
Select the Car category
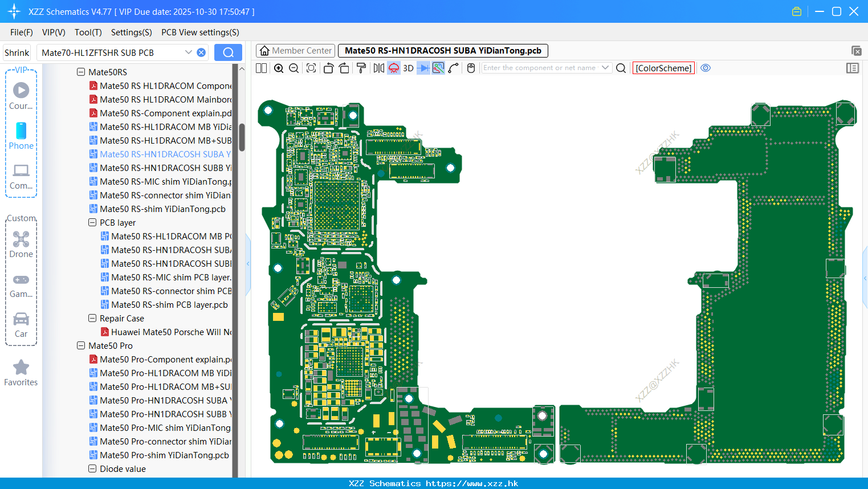click(x=21, y=325)
